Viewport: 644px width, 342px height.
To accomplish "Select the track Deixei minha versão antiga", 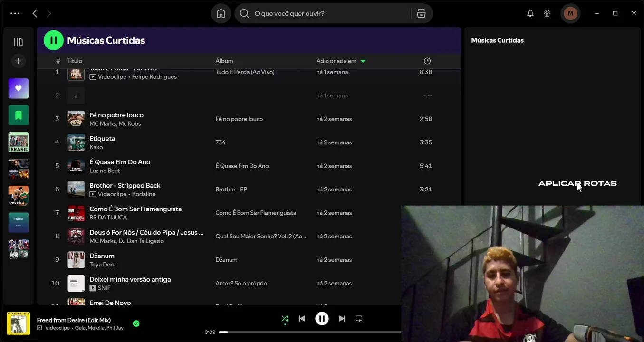I will (130, 279).
